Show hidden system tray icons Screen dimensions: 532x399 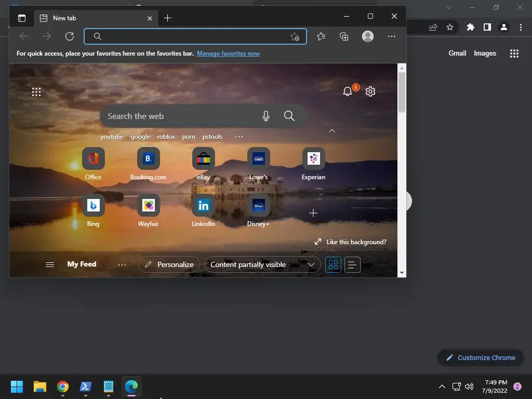pyautogui.click(x=442, y=387)
